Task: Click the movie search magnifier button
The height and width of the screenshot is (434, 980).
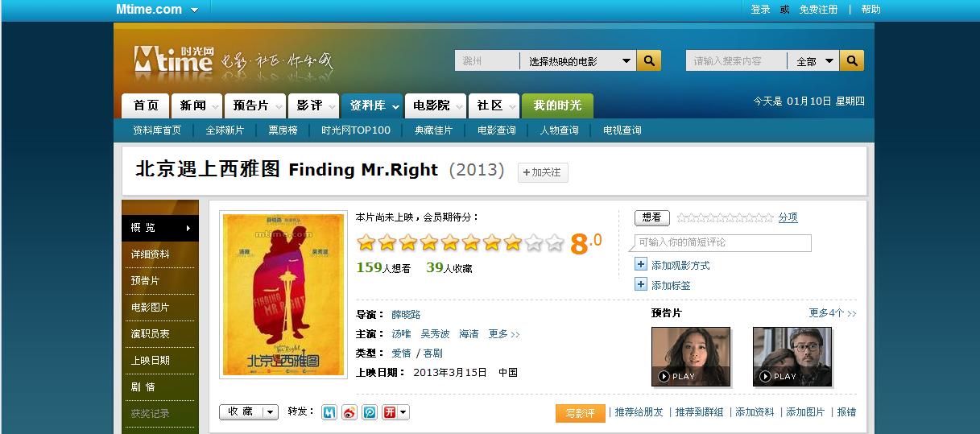Action: coord(649,60)
